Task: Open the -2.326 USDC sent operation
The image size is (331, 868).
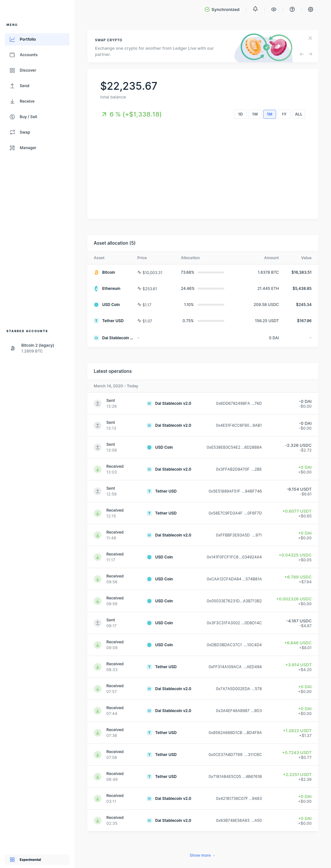Action: click(202, 447)
